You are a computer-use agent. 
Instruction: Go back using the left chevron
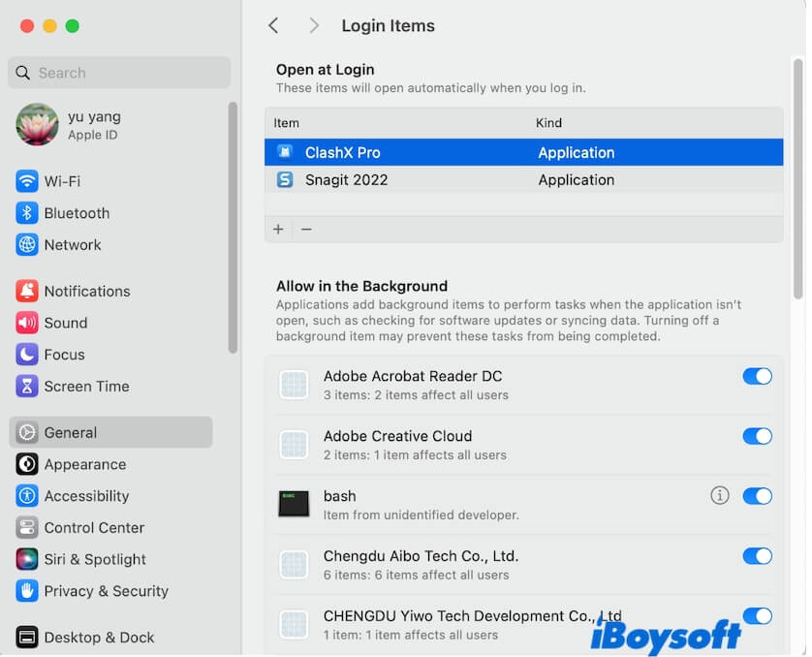(x=273, y=26)
